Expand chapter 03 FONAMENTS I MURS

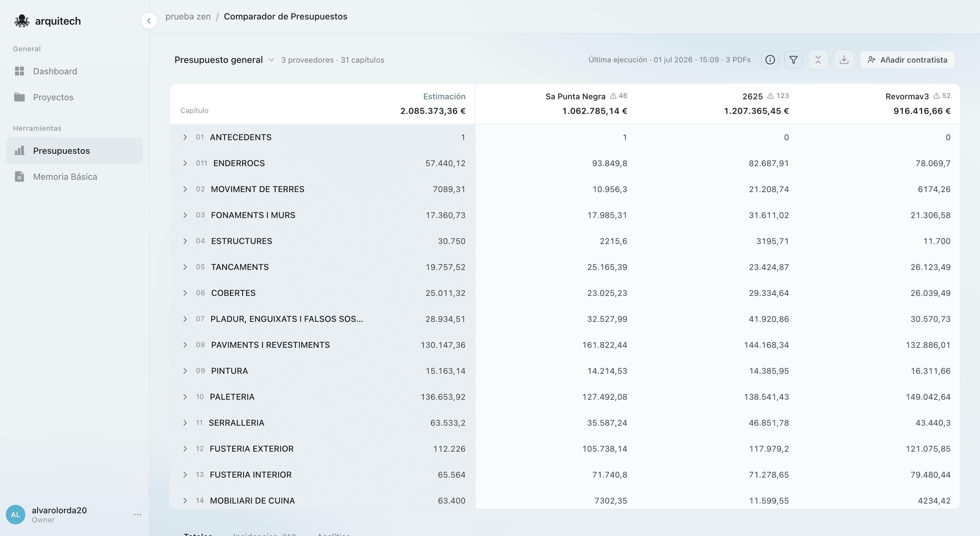pos(185,215)
